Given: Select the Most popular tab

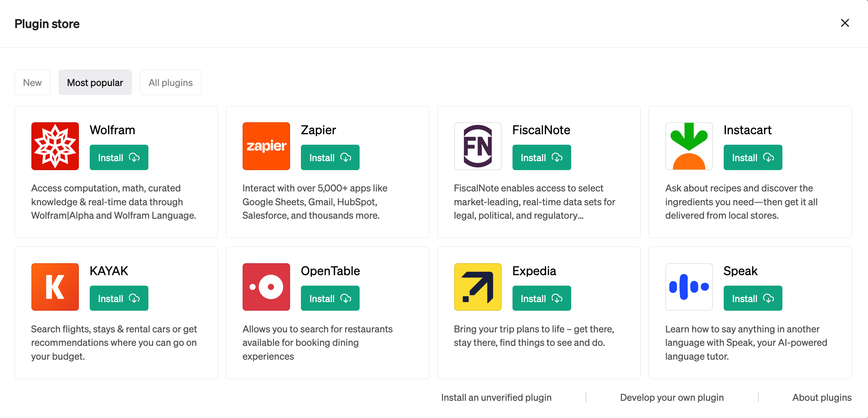Looking at the screenshot, I should point(95,82).
